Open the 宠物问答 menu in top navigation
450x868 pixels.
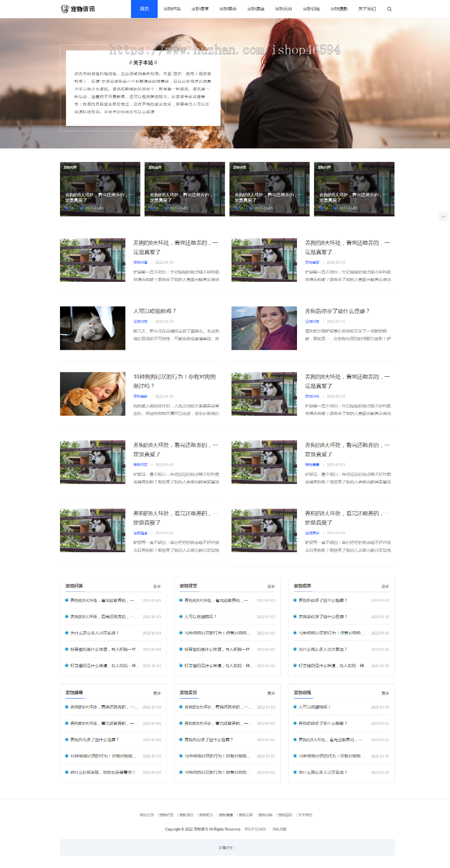tap(172, 9)
